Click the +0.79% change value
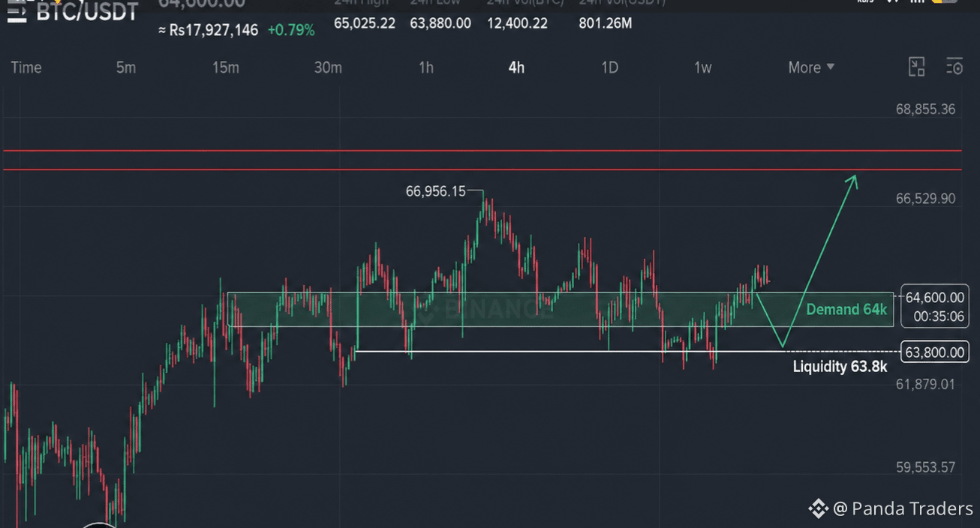 [x=291, y=31]
